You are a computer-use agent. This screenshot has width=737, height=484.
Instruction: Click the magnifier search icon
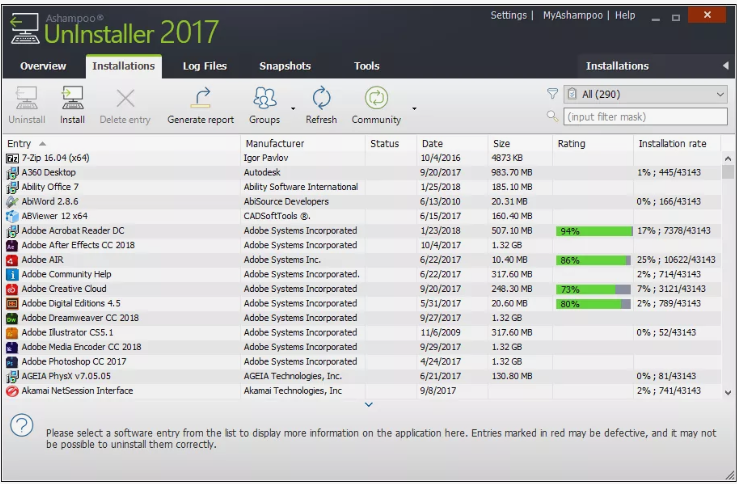[x=552, y=116]
